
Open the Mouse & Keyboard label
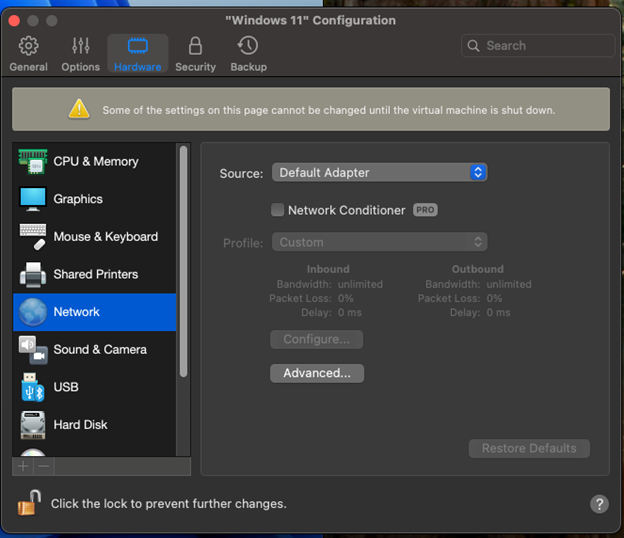pos(106,237)
